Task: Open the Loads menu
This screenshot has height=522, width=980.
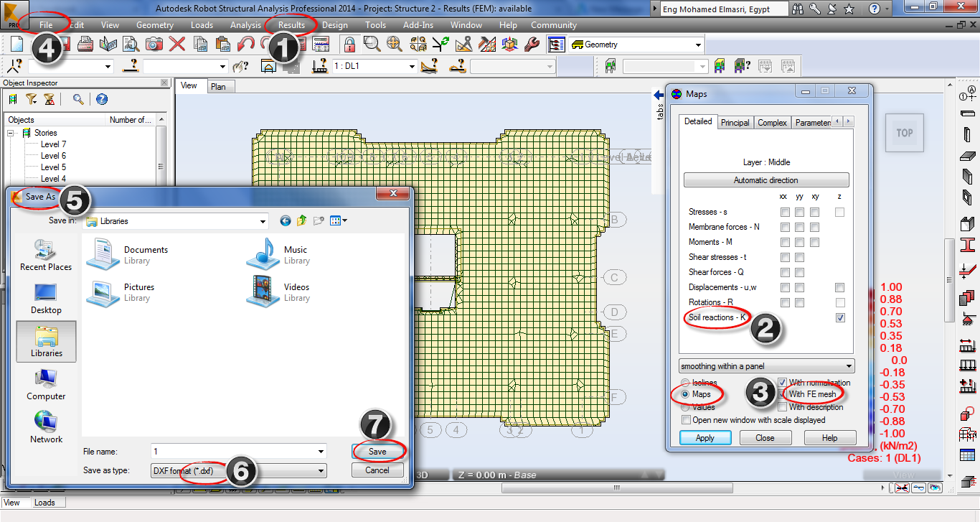Action: point(202,25)
